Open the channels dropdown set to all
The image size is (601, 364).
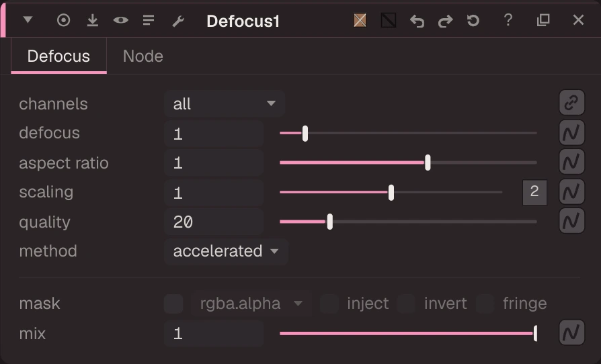(225, 103)
